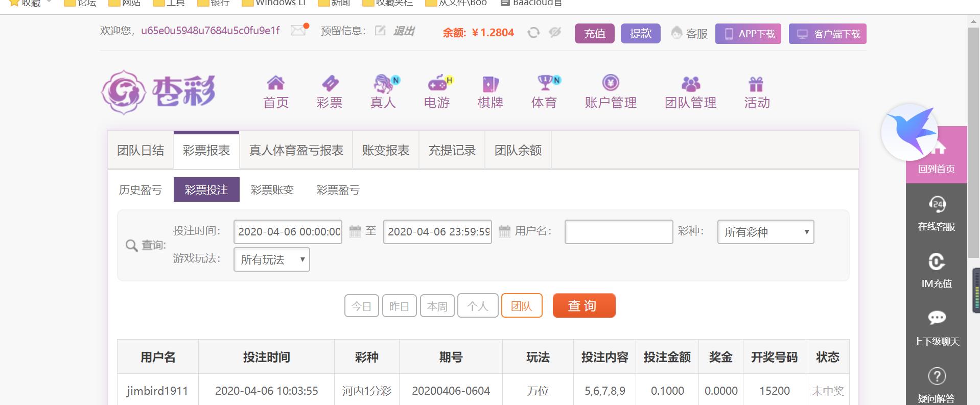980x405 pixels.
Task: Open 客服 customer service
Action: [x=689, y=34]
